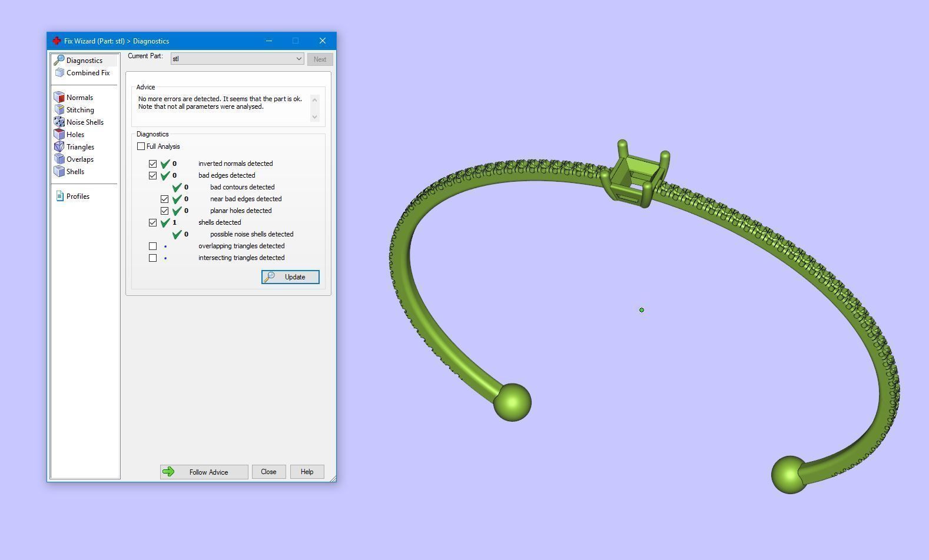Click the Diagnostics magnifier icon in the sidebar
The height and width of the screenshot is (560, 929).
(59, 60)
